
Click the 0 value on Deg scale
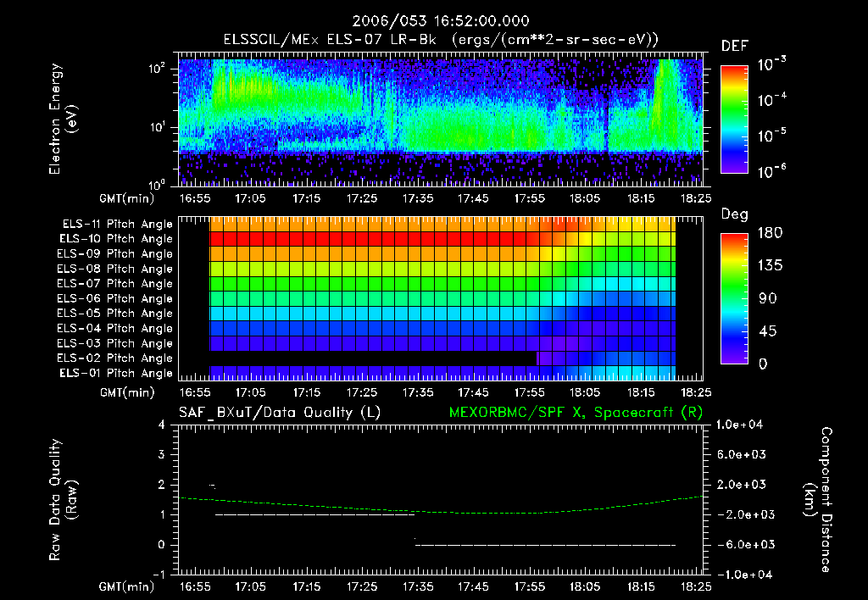(x=764, y=364)
